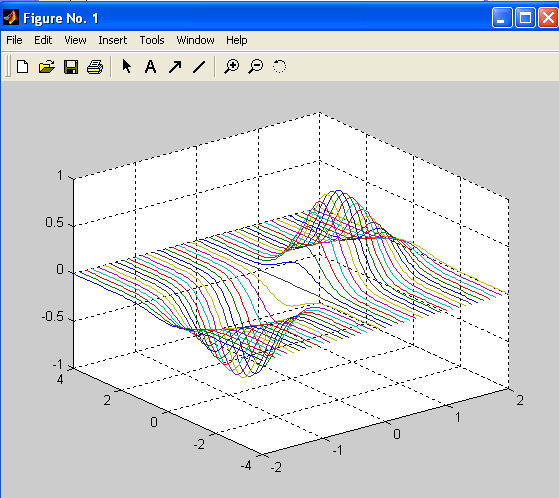
Task: Enable plot editing with the arrow pointer tool
Action: 127,66
